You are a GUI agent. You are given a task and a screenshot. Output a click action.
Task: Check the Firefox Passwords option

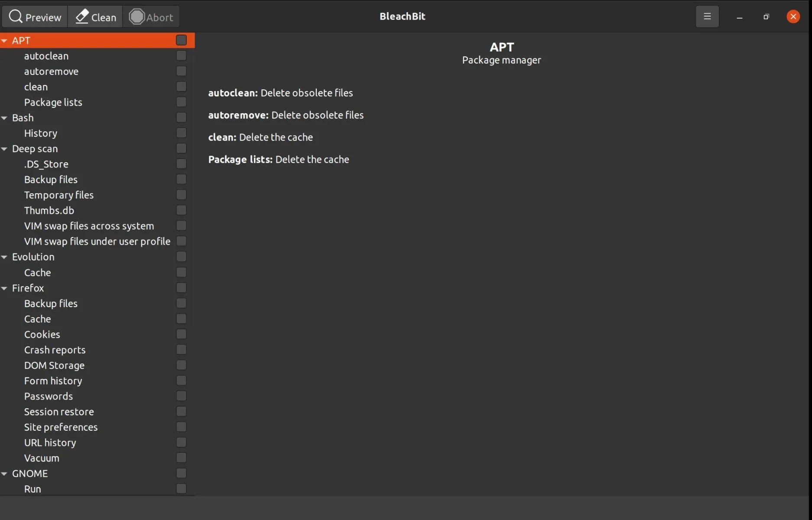[181, 396]
